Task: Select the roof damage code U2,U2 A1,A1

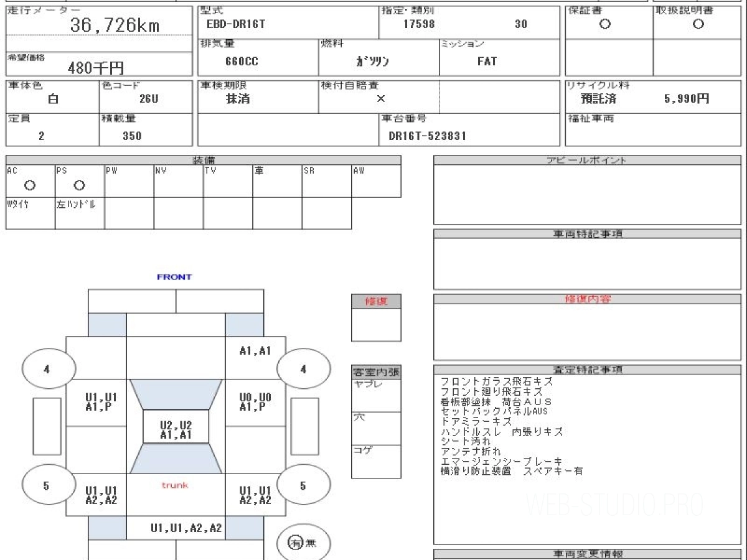Action: (x=176, y=430)
